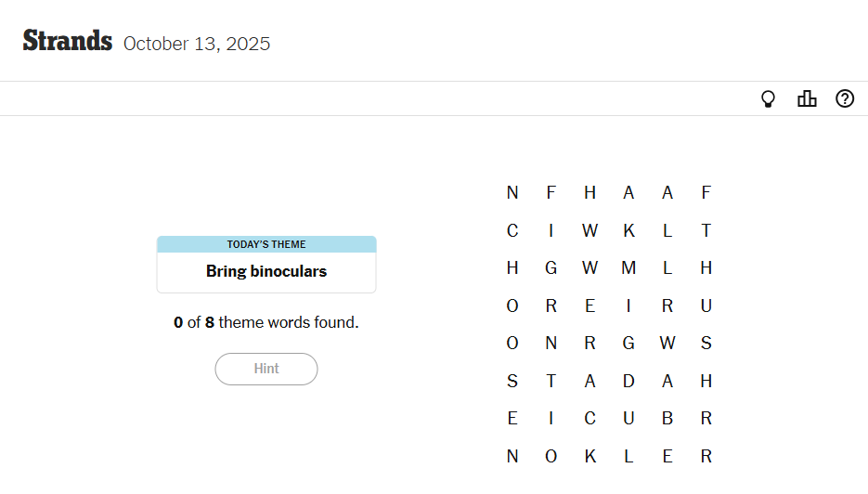Select the letter M in the grid
This screenshot has width=868, height=494.
tap(628, 268)
